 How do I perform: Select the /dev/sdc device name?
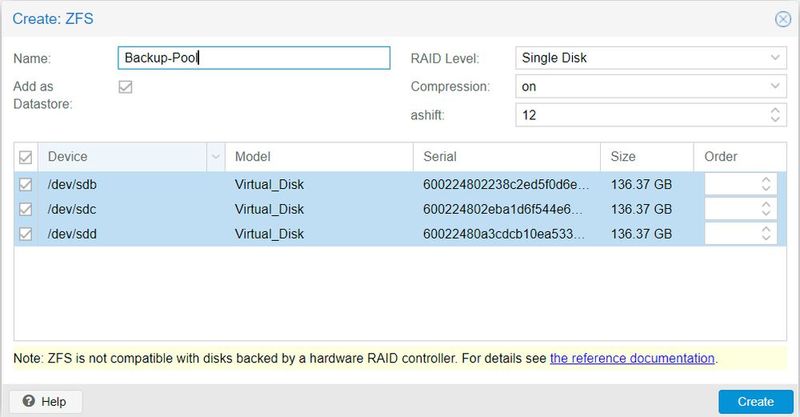coord(72,209)
